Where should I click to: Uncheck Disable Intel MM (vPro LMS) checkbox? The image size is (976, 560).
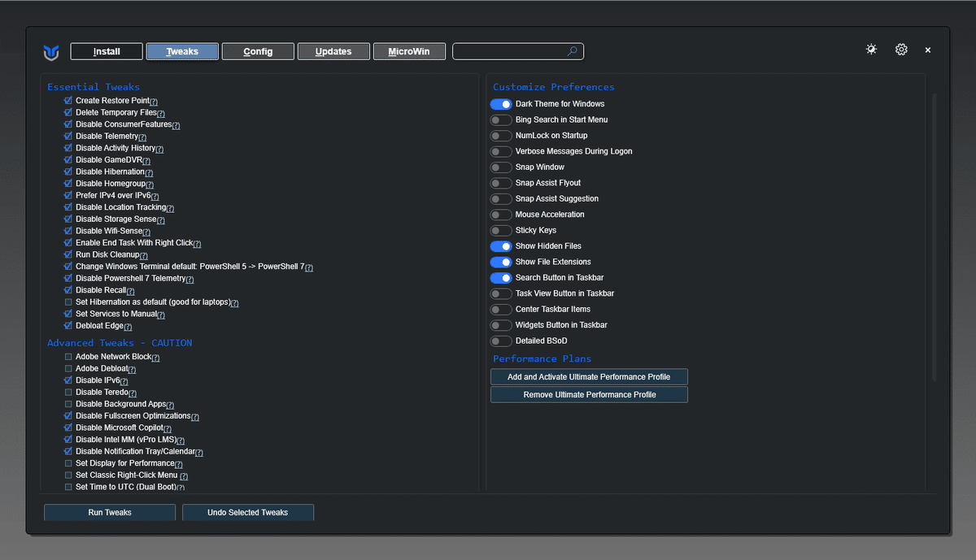[x=68, y=440]
